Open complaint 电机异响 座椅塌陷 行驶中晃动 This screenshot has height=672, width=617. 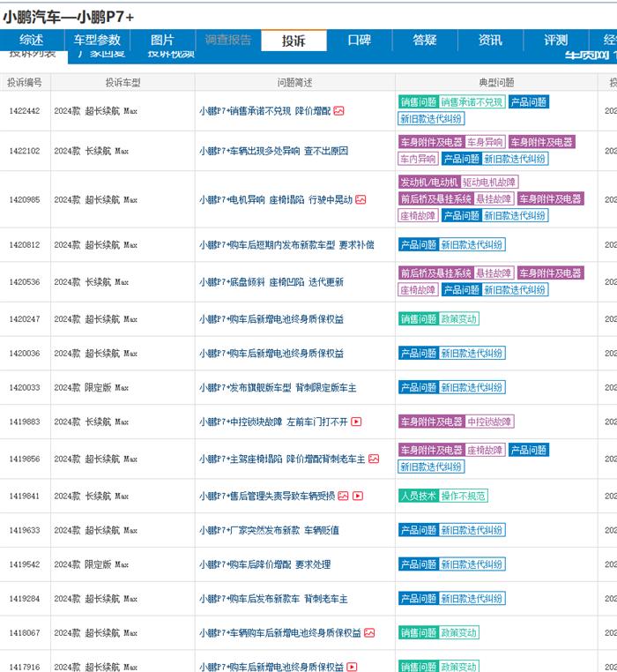tap(276, 199)
